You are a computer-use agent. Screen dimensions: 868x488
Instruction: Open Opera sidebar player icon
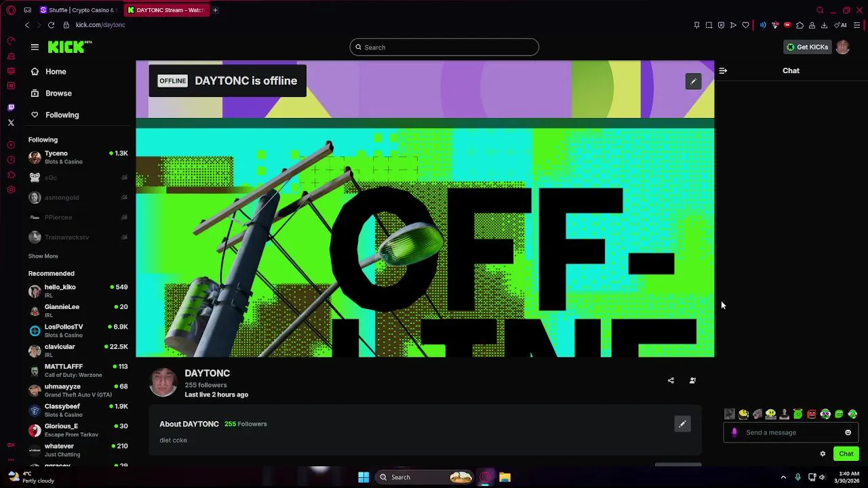pyautogui.click(x=11, y=145)
